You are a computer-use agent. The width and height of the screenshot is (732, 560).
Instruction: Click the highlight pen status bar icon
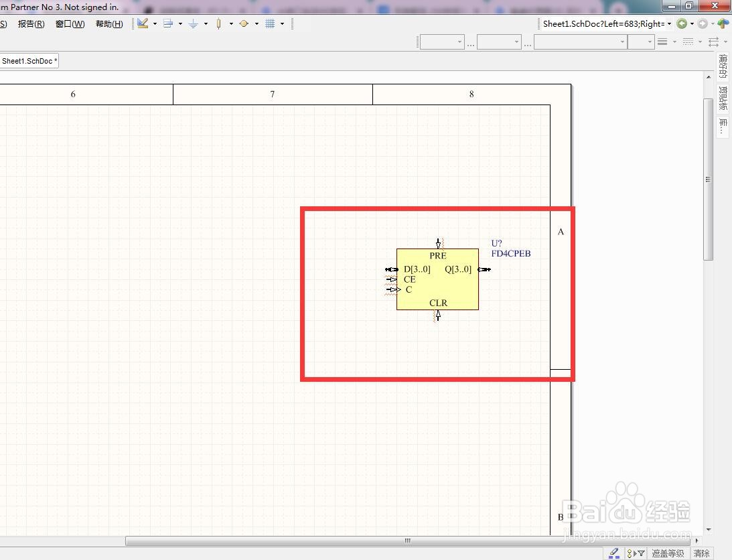pos(614,553)
